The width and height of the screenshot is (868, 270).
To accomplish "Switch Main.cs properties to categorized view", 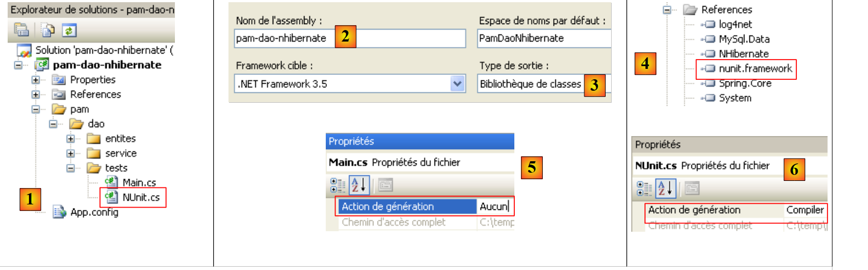I will tap(337, 185).
